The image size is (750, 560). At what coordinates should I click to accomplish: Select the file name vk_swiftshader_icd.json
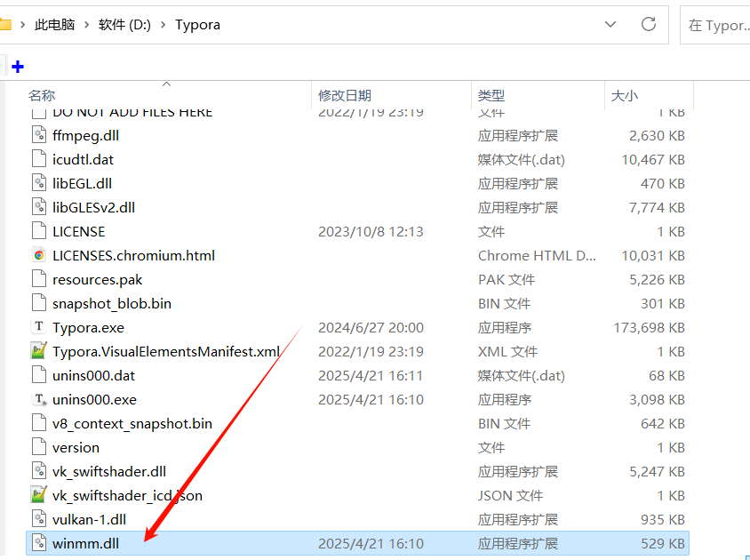coord(127,495)
